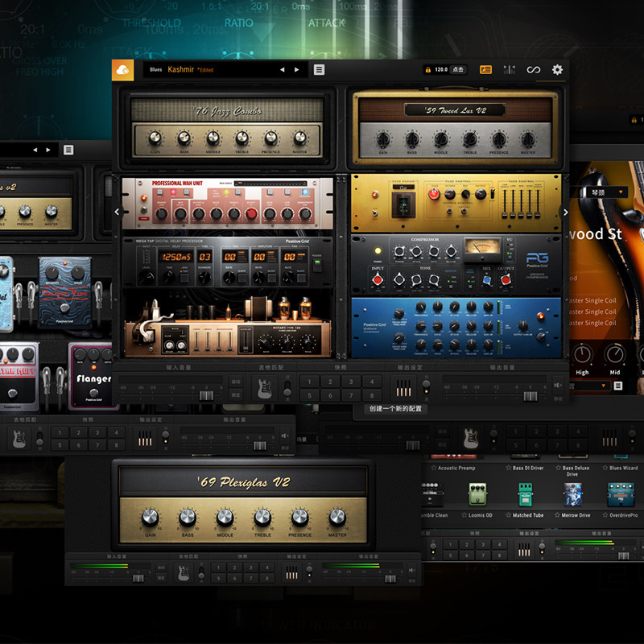Click the flanger pedal in left window
Screen dimensions: 644x644
pos(93,376)
